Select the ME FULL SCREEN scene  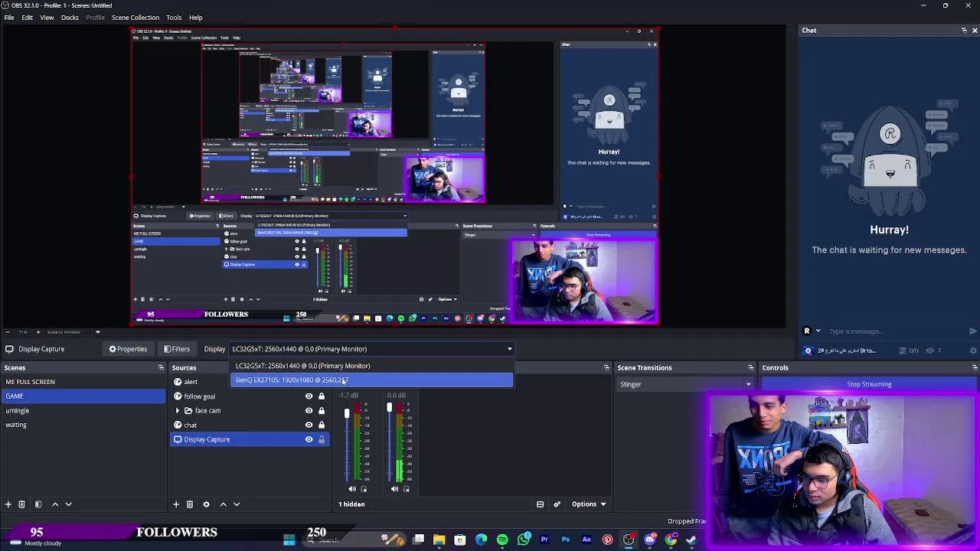click(x=83, y=382)
